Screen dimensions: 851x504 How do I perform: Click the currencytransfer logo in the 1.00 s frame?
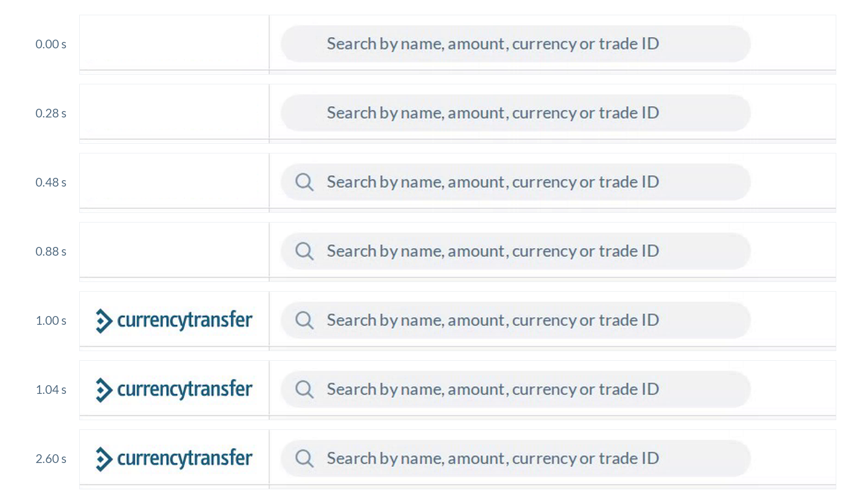pyautogui.click(x=174, y=321)
